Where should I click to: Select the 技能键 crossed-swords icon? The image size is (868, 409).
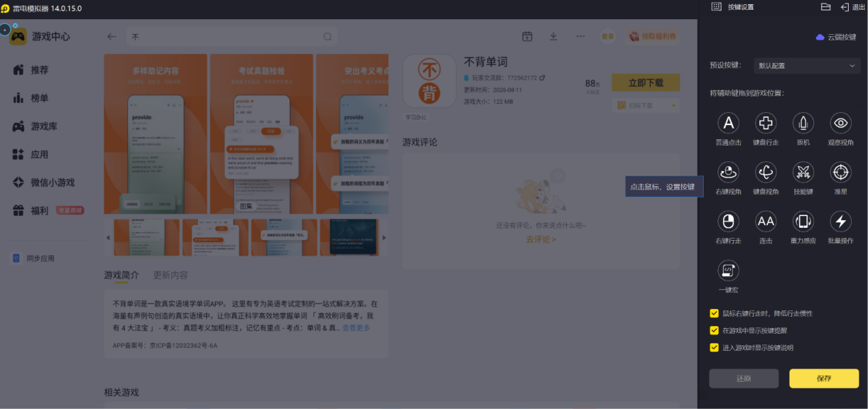coord(803,172)
